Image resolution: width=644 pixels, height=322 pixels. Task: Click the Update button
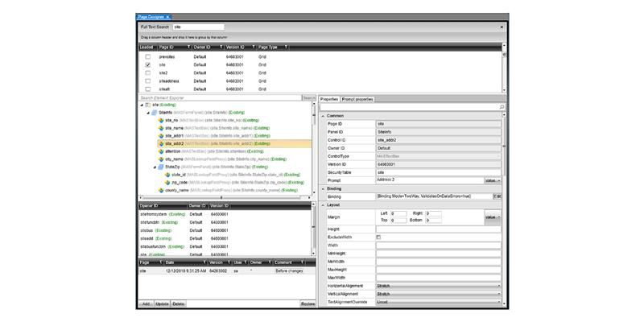click(162, 303)
